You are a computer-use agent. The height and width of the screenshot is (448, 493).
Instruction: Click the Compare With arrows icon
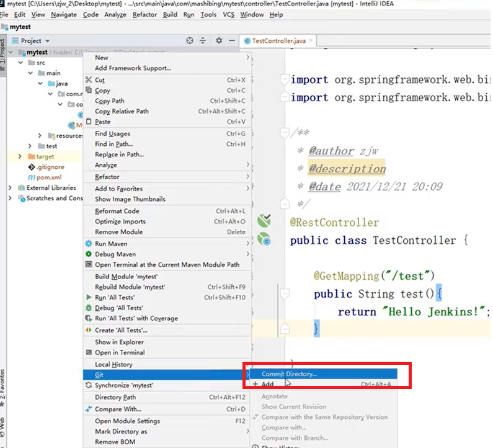coord(89,409)
